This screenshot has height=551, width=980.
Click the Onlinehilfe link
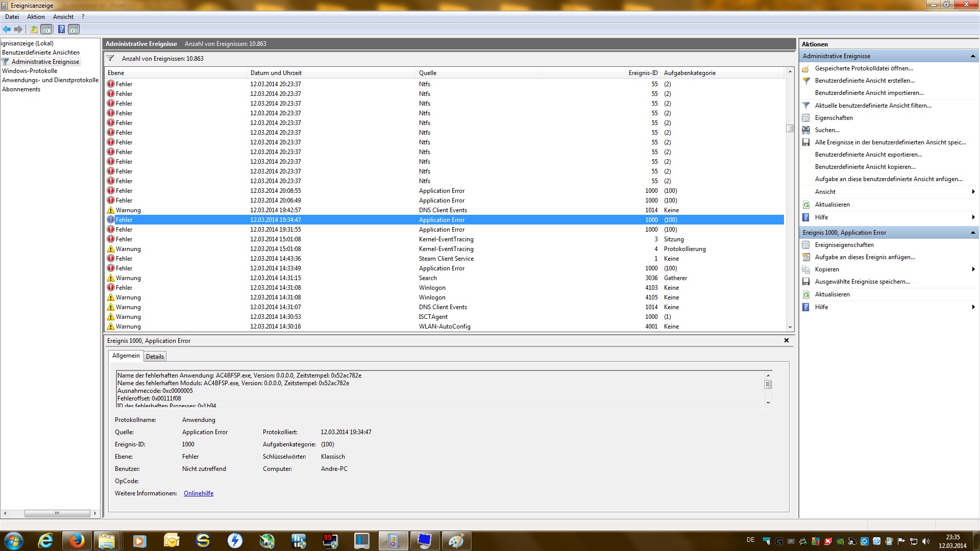click(199, 493)
